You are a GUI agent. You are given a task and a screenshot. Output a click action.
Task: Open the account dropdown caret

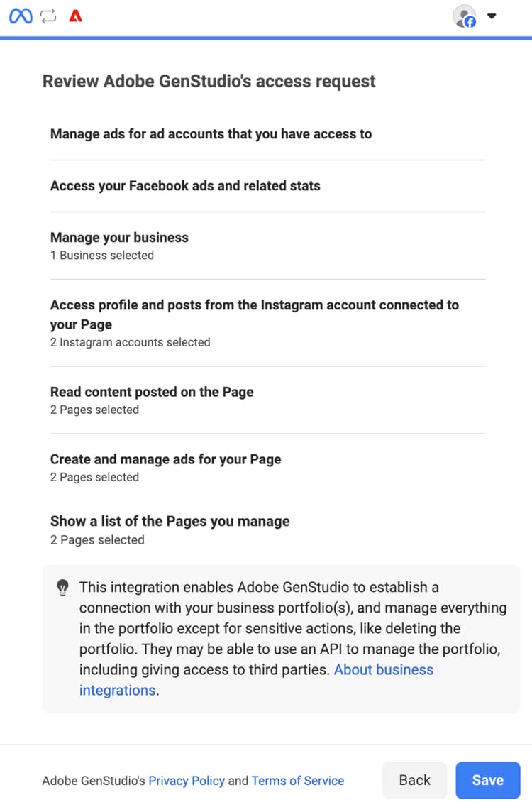[492, 16]
